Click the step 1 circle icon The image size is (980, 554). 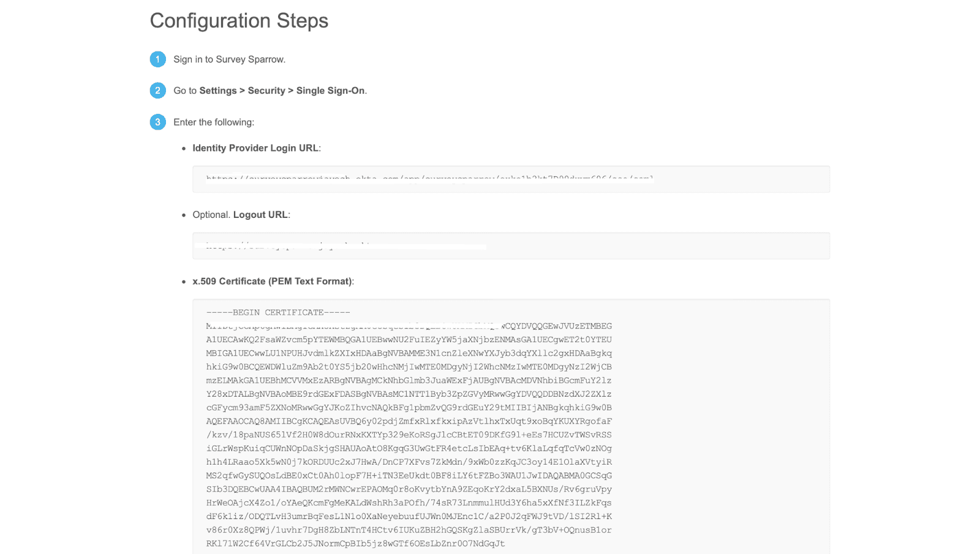[x=157, y=59]
